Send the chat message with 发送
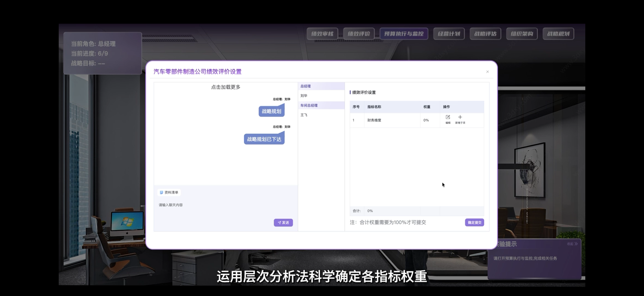 click(x=283, y=223)
